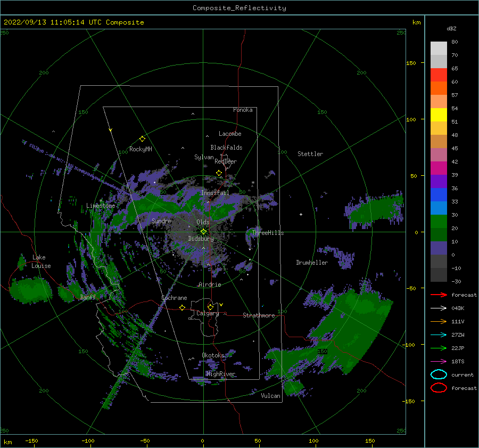Click the orange 111V arrow icon
Viewport: 479px width, 448px height.
click(439, 321)
